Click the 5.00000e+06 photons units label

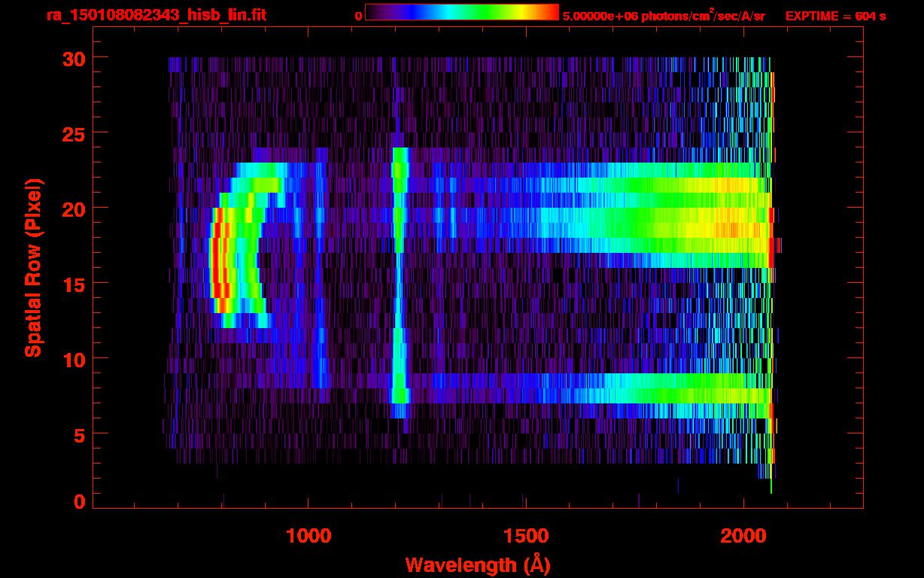[x=664, y=16]
